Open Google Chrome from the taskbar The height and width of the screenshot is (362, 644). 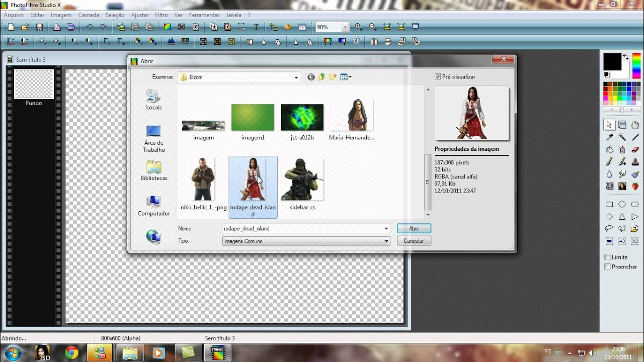71,353
